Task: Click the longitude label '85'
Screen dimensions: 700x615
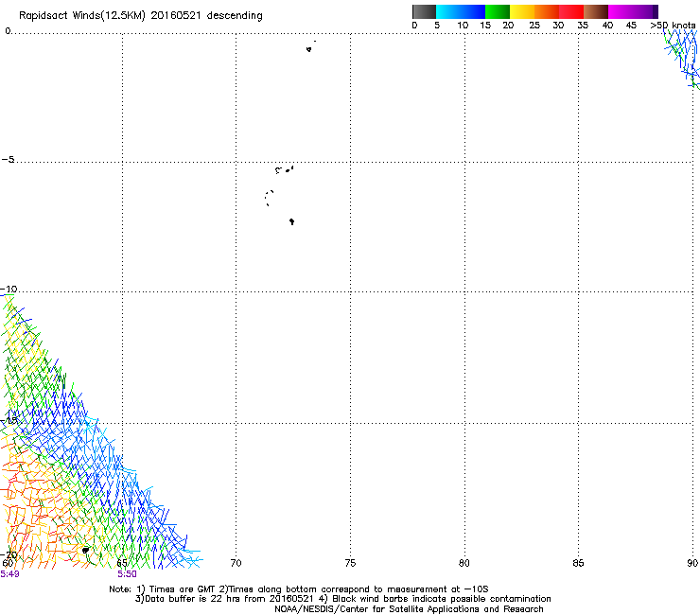Action: 578,563
